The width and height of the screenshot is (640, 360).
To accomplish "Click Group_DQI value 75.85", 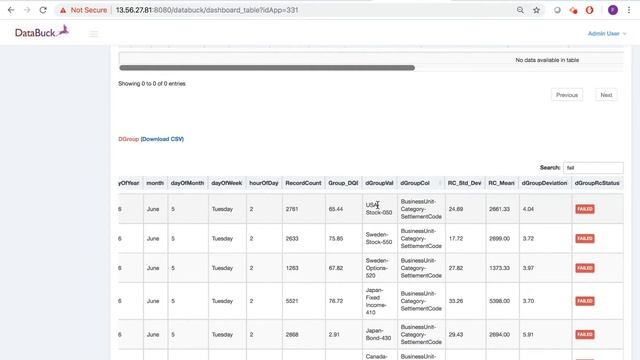I will click(x=336, y=238).
